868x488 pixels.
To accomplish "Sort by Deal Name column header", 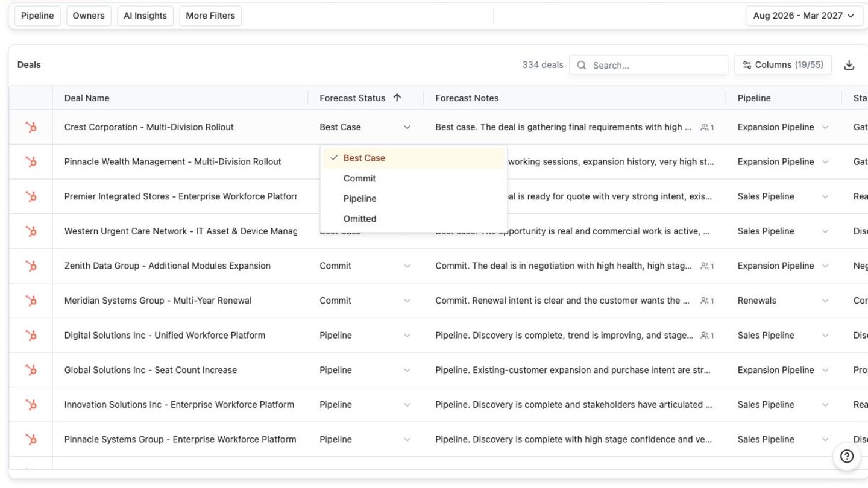I will [x=87, y=98].
